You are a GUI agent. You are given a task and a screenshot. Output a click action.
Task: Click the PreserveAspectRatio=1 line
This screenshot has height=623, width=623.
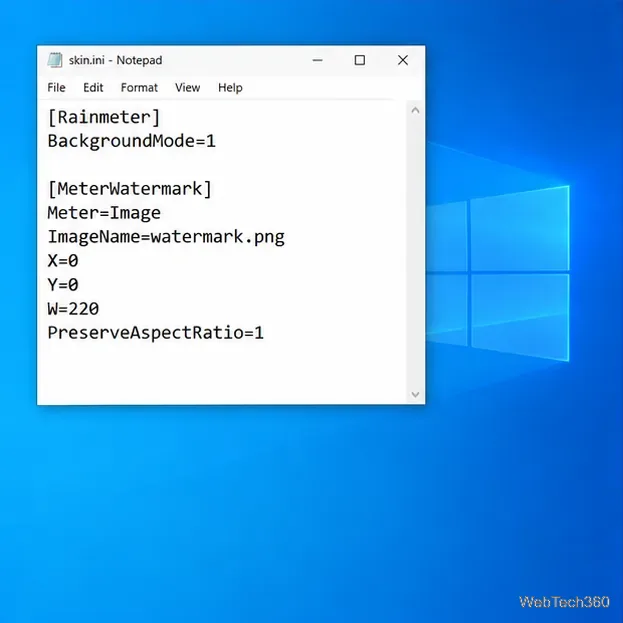(x=156, y=333)
